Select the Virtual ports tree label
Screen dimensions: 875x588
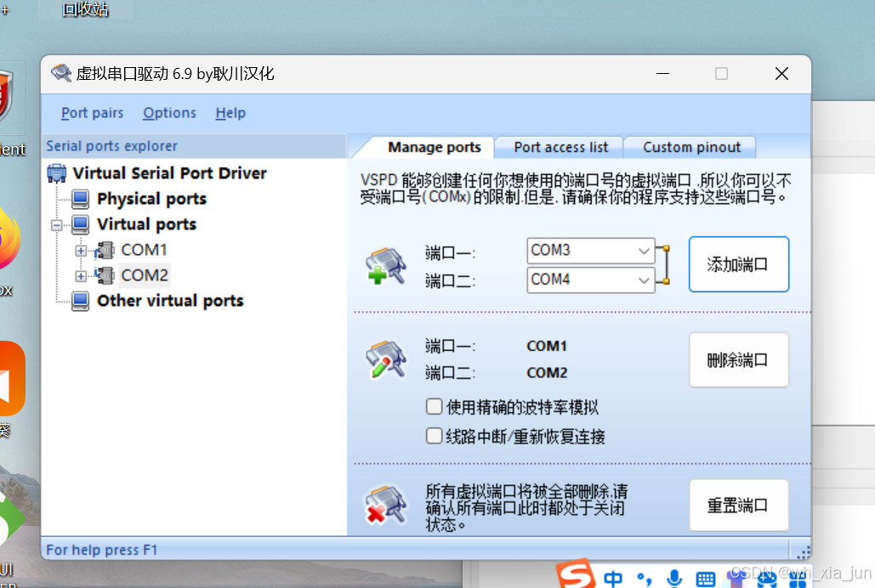147,224
